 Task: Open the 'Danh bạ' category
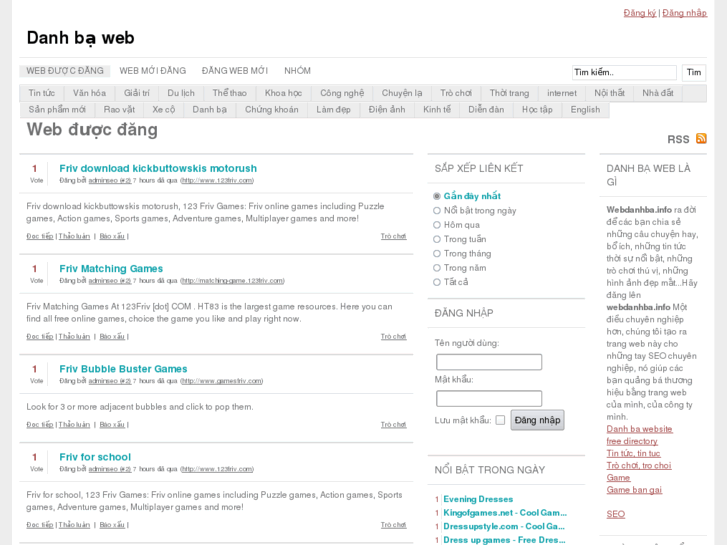click(x=210, y=109)
